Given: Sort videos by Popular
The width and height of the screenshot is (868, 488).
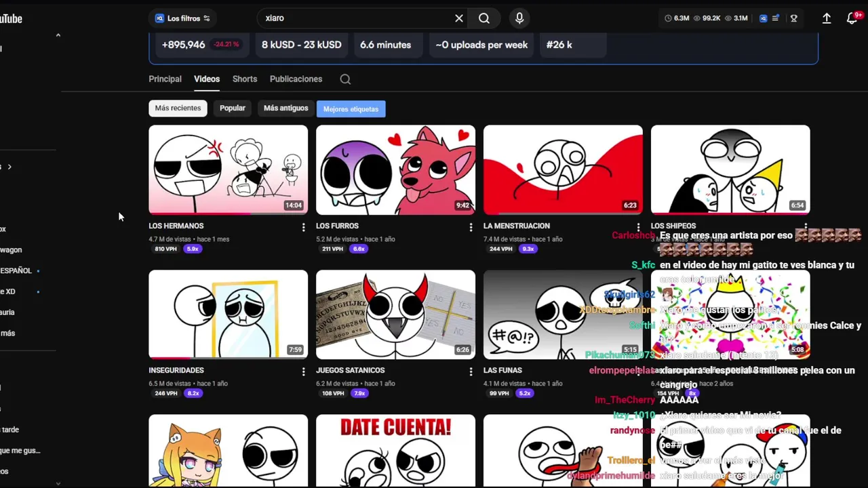Looking at the screenshot, I should [x=233, y=108].
